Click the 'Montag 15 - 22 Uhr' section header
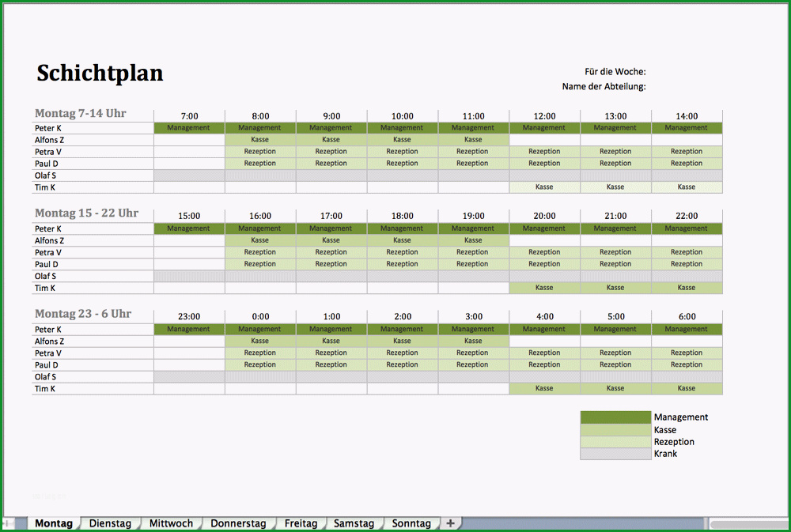The height and width of the screenshot is (532, 791). pos(86,213)
